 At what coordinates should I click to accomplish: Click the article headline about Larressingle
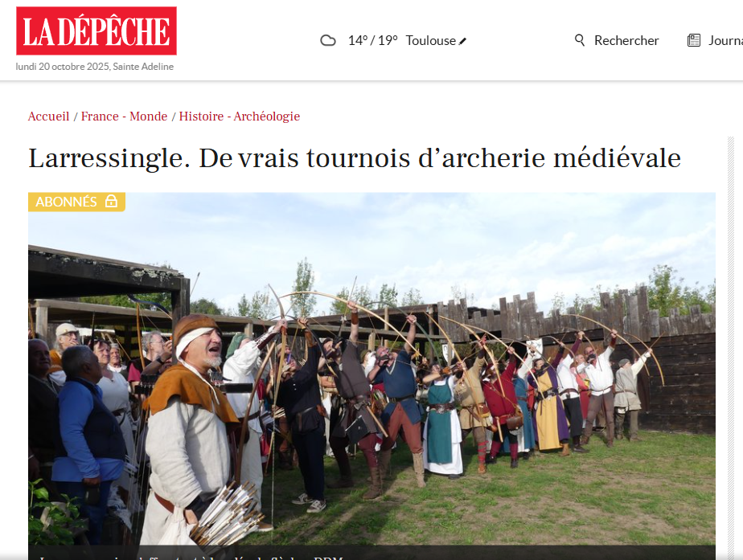355,158
